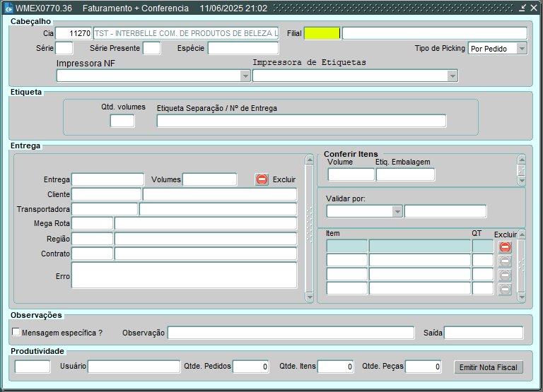
Task: Click the second row Item code cell
Action: pyautogui.click(x=347, y=260)
